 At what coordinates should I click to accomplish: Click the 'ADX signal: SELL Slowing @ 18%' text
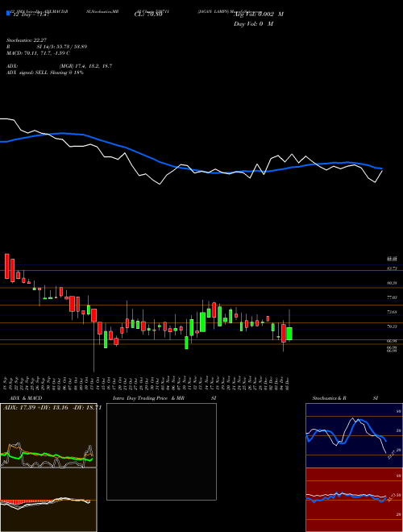45,73
